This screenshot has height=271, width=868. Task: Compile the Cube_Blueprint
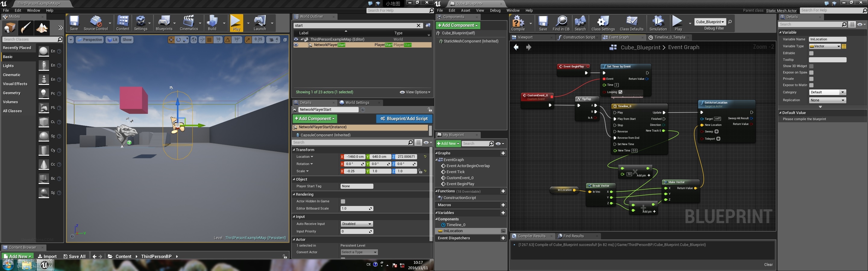coord(518,23)
